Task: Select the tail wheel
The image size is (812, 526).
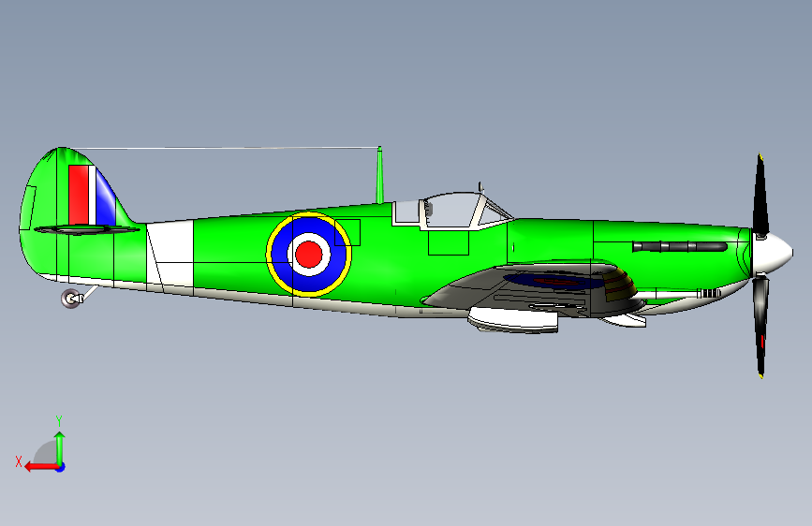Action: (71, 299)
